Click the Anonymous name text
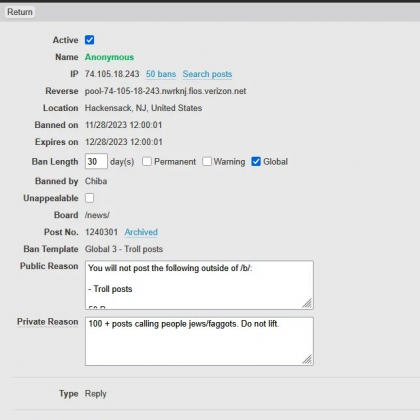Viewport: 420px width, 420px height. point(109,57)
